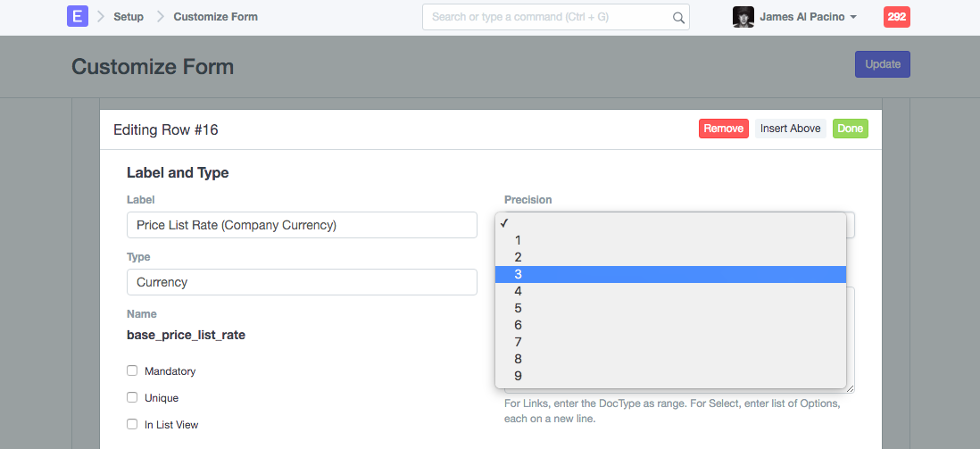Click the user avatar picture
The height and width of the screenshot is (449, 980).
point(743,17)
